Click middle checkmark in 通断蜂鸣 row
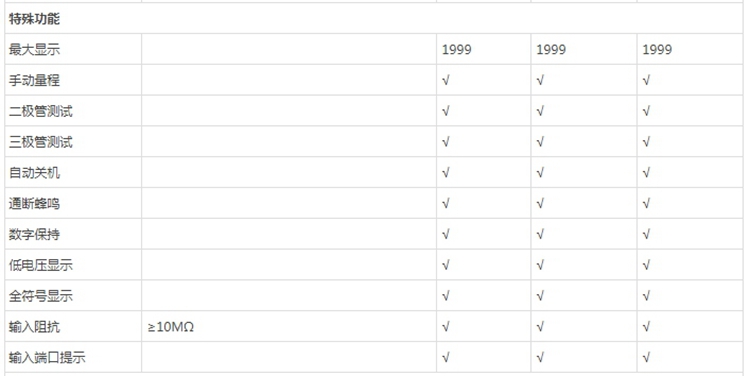The width and height of the screenshot is (750, 376). click(540, 204)
